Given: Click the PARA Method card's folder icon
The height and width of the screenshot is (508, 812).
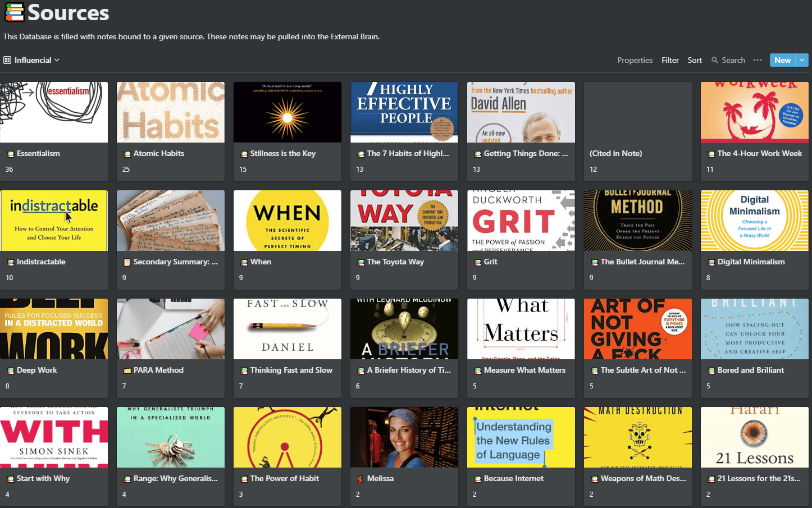Looking at the screenshot, I should click(x=127, y=370).
